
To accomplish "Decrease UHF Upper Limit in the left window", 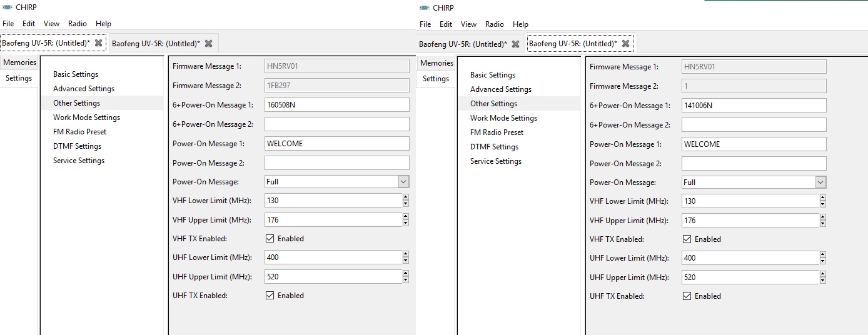I will [406, 280].
